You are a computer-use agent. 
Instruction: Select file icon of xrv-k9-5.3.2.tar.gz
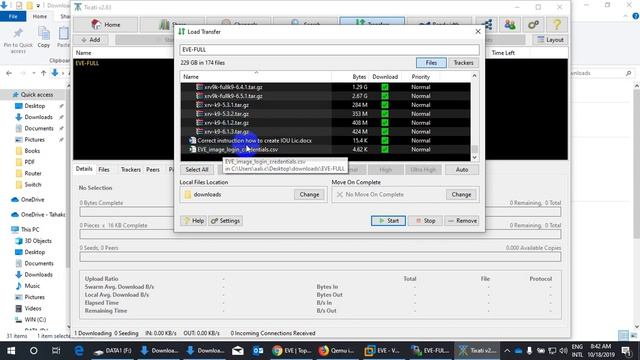click(199, 114)
